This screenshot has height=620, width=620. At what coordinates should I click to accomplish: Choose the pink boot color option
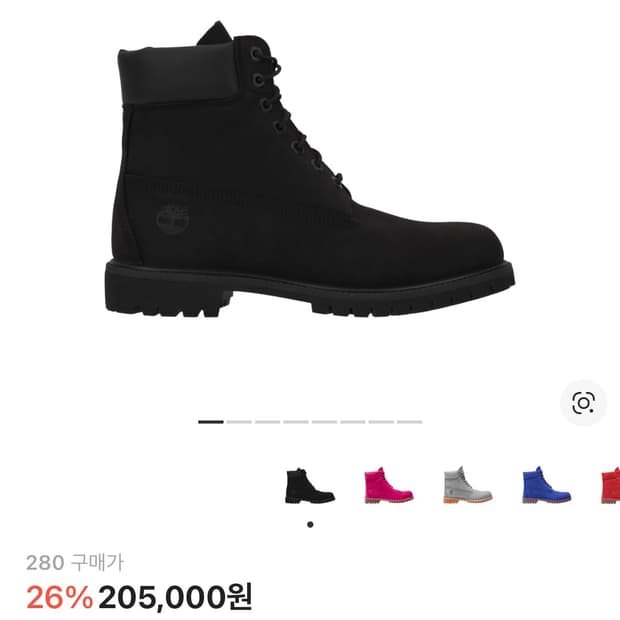[x=389, y=486]
